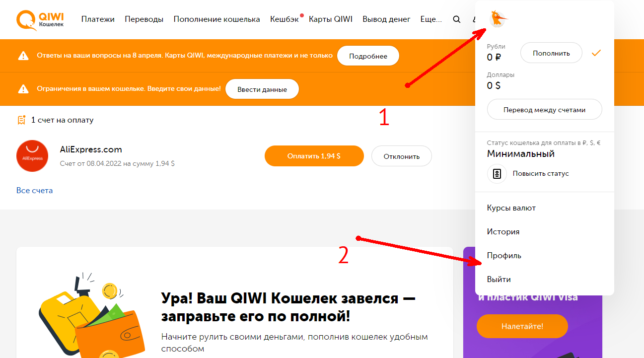The height and width of the screenshot is (358, 644).
Task: Click the wallet and fuel can illustration
Action: [x=92, y=314]
